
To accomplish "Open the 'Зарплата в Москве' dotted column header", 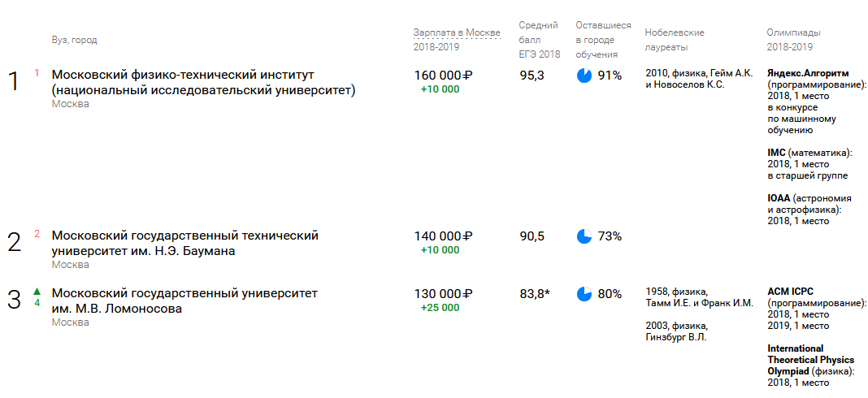I will (457, 32).
